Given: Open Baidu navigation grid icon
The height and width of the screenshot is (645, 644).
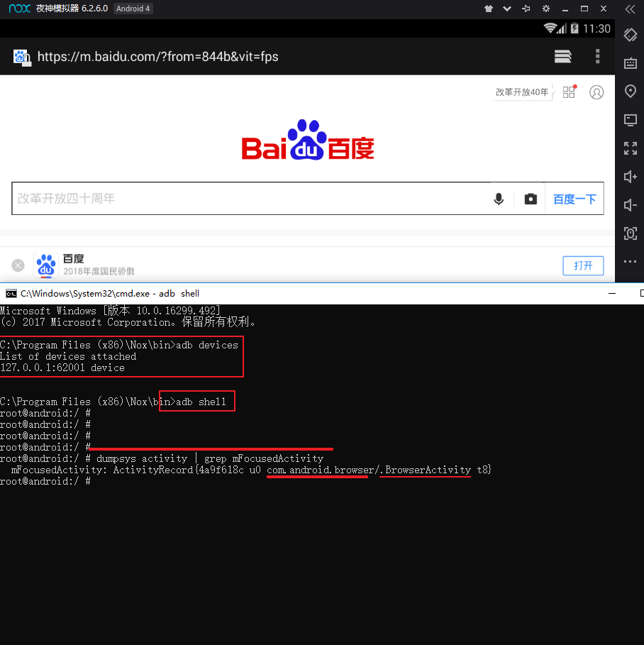Looking at the screenshot, I should point(569,92).
